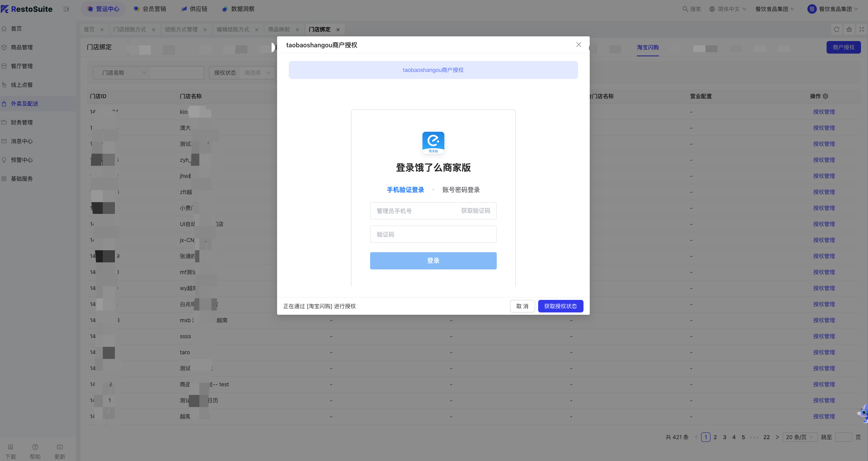This screenshot has width=868, height=461.
Task: Open the 门店结账方式 tab
Action: pos(129,29)
